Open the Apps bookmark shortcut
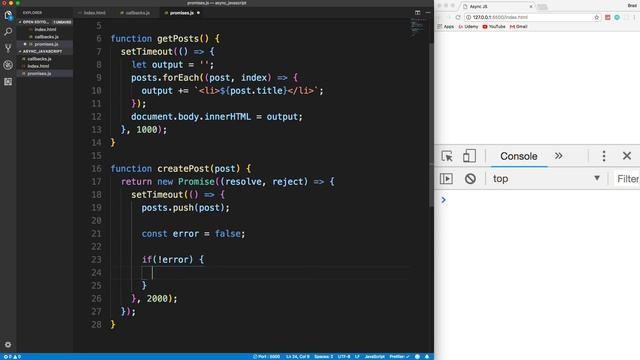This screenshot has height=360, width=640. [x=445, y=27]
